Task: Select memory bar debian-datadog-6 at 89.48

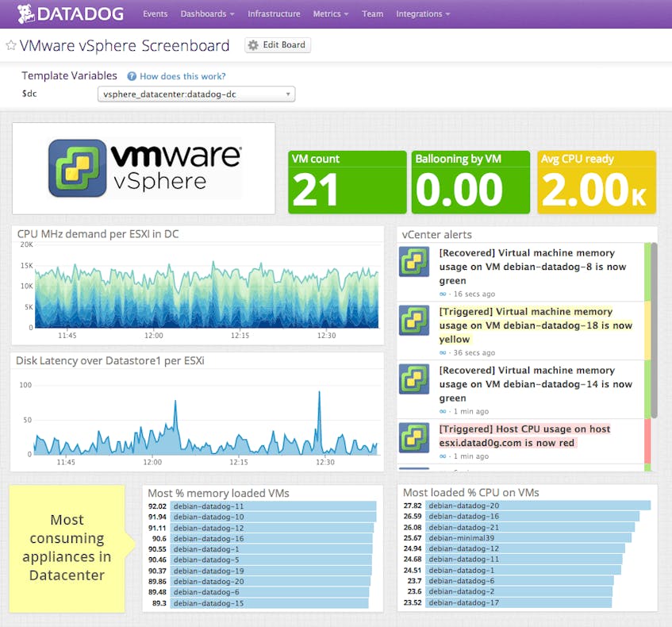Action: 270,592
